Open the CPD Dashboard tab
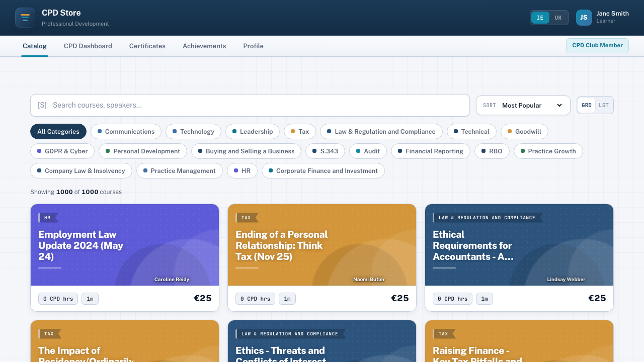This screenshot has height=362, width=644. coord(88,46)
